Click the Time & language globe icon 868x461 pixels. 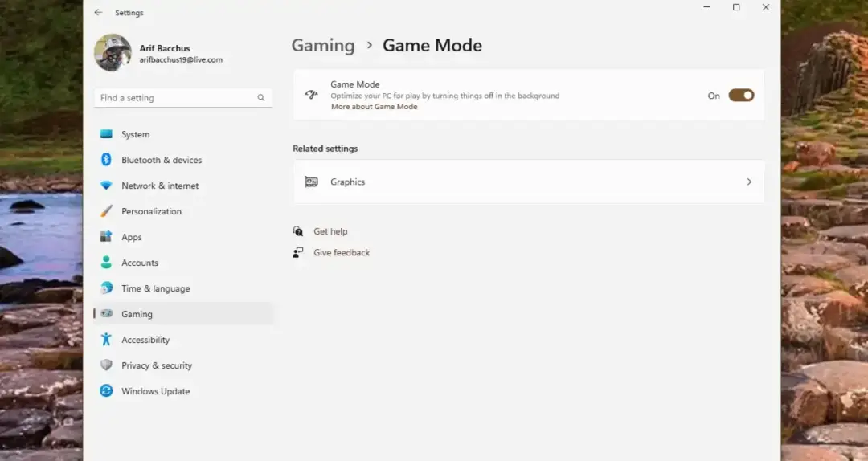point(106,288)
